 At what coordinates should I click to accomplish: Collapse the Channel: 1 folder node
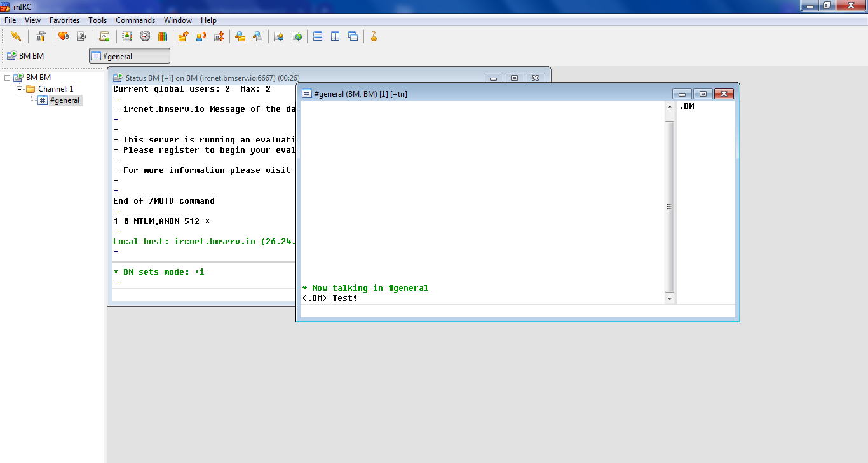coord(20,89)
